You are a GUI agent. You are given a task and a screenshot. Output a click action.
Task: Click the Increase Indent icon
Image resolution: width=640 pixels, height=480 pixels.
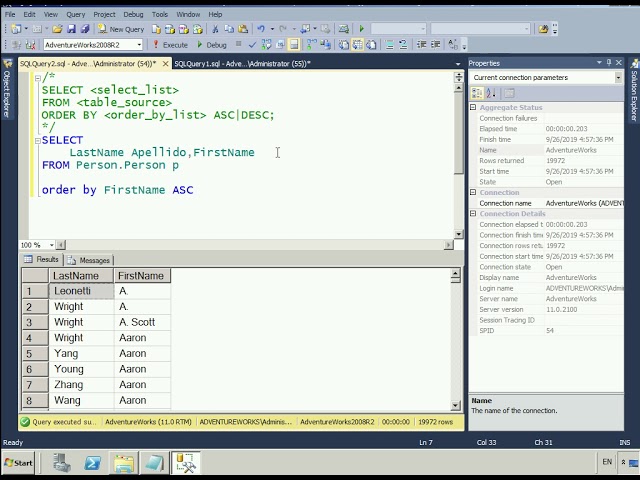click(x=435, y=44)
